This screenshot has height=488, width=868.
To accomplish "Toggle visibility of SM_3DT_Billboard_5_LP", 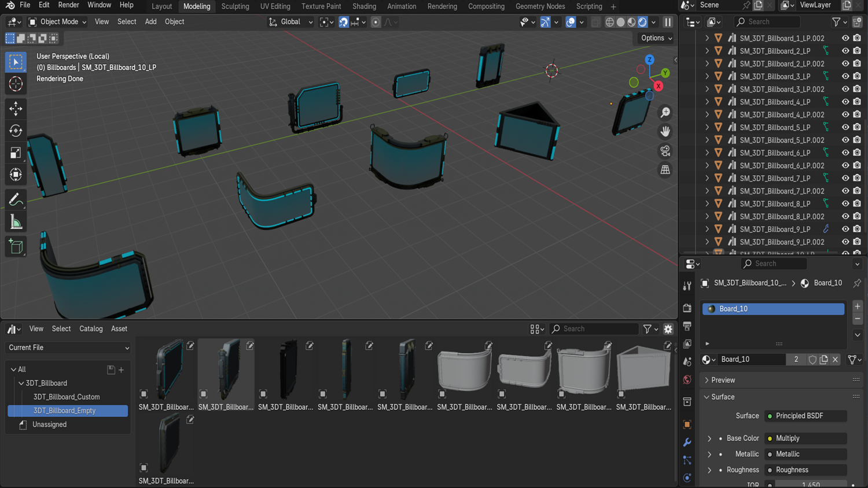I will (845, 127).
